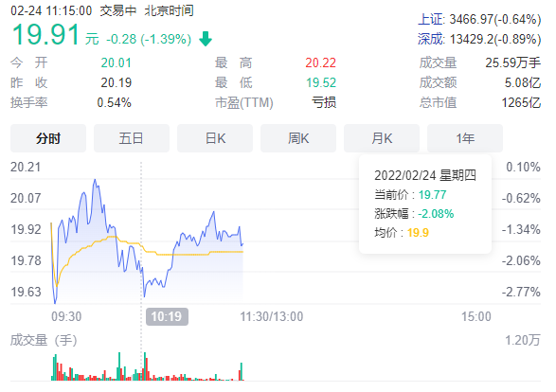Click the tallest green volume bar at open

(55, 367)
